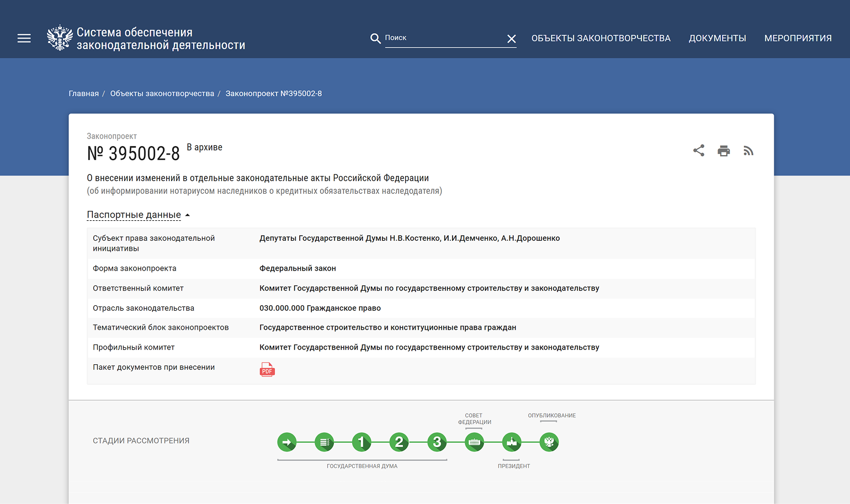
Task: Click Профильный комитет committee value
Action: [x=429, y=347]
